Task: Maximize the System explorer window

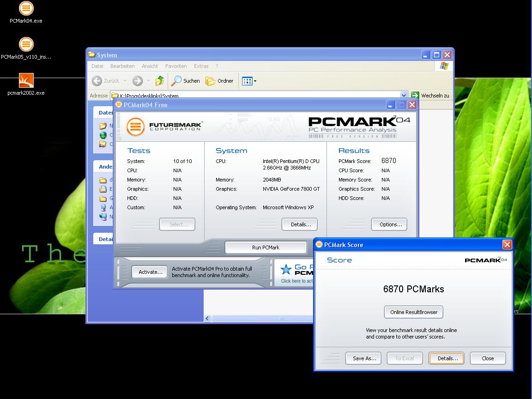Action: 437,54
